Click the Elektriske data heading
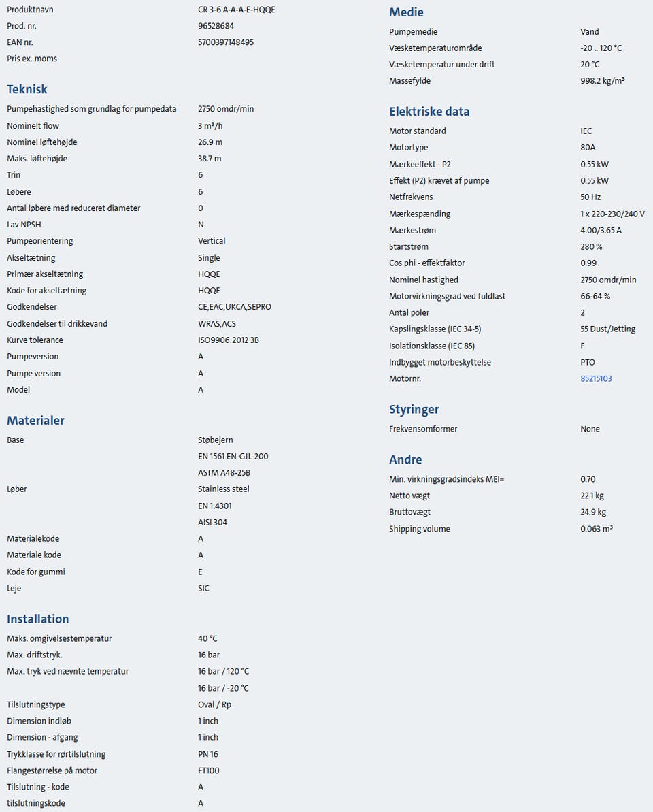This screenshot has width=653, height=812. click(429, 112)
